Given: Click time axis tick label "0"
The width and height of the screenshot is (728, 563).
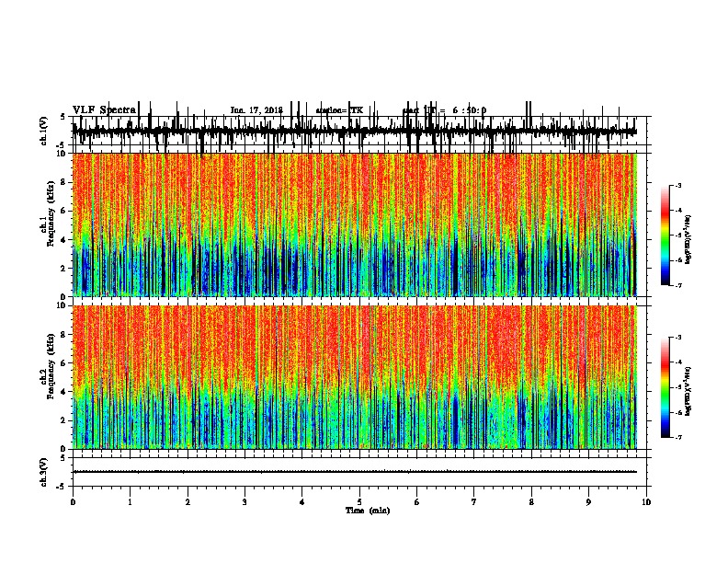Looking at the screenshot, I should click(73, 502).
